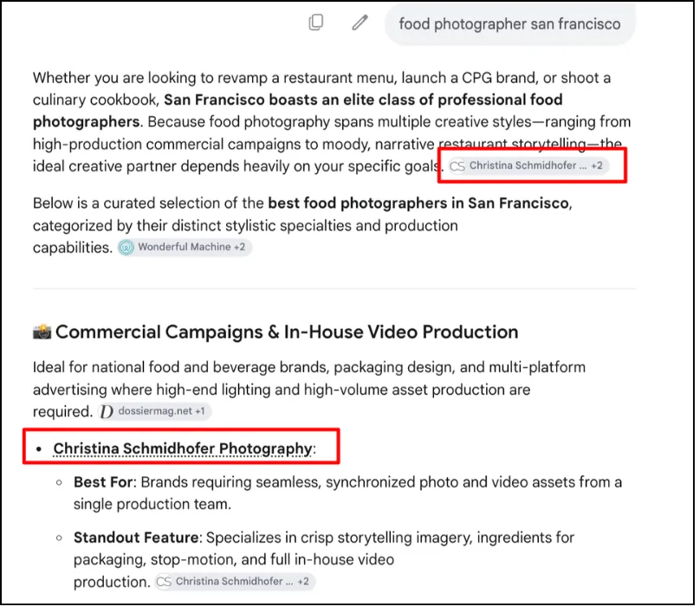Open the Christina Schmidhofer source chip after 'production.'
This screenshot has height=606, width=700.
click(236, 582)
